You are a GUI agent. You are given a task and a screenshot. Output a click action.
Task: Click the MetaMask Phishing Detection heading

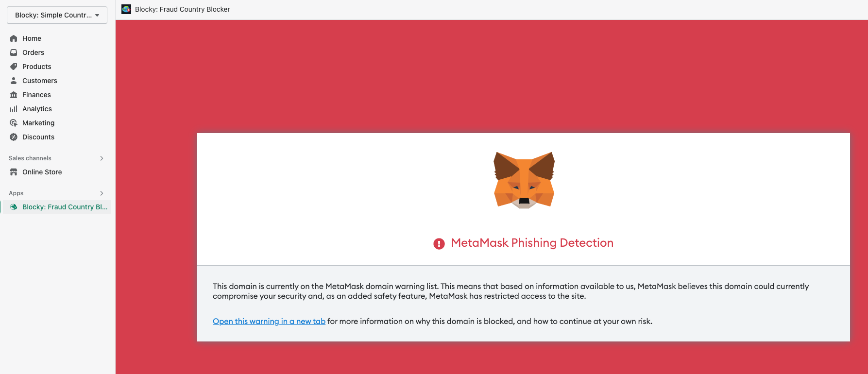point(532,243)
